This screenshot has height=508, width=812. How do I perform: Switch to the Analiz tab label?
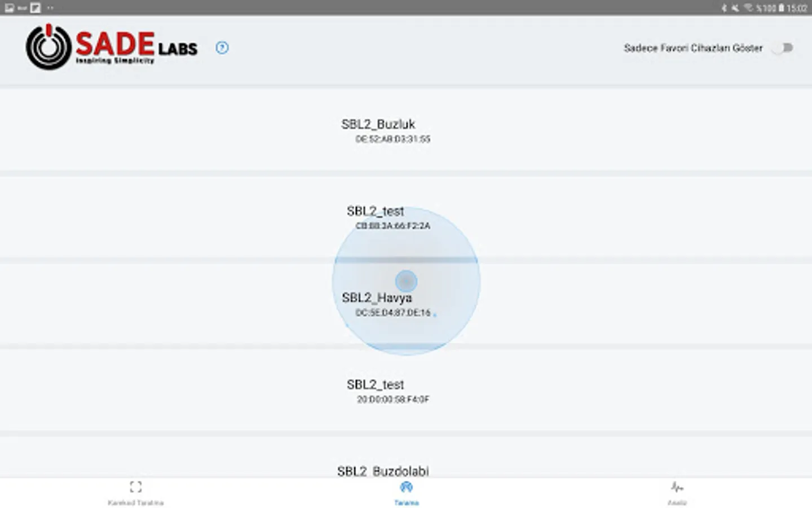[x=677, y=502]
